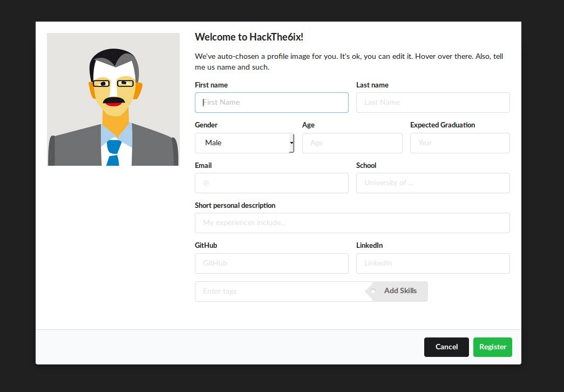Focus the First Name input field
564x392 pixels.
271,103
